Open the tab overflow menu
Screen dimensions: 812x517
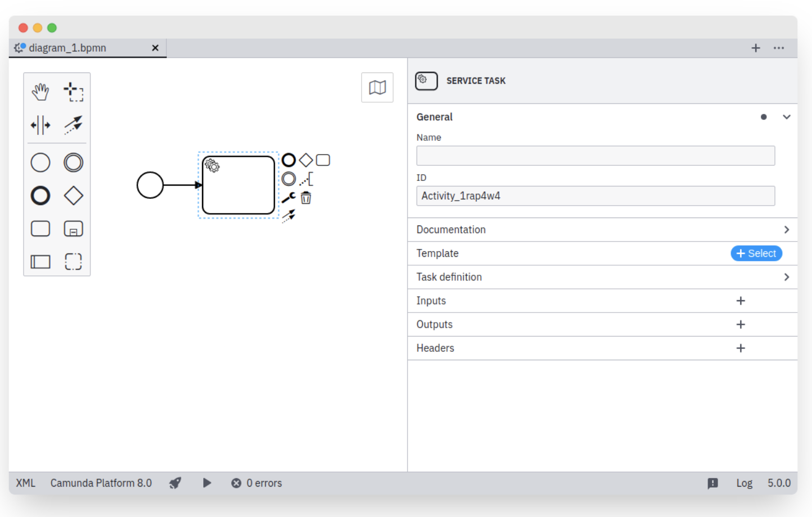779,48
